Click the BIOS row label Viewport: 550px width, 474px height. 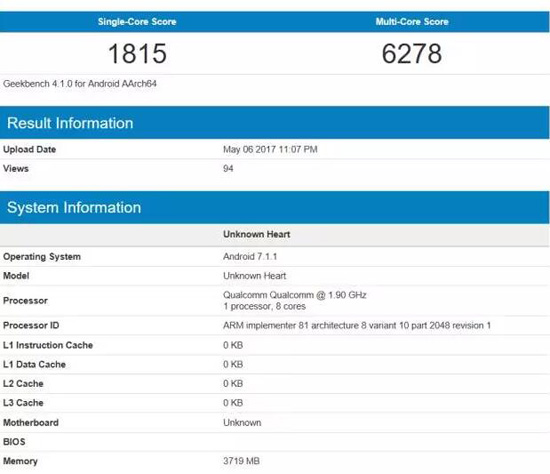point(14,442)
